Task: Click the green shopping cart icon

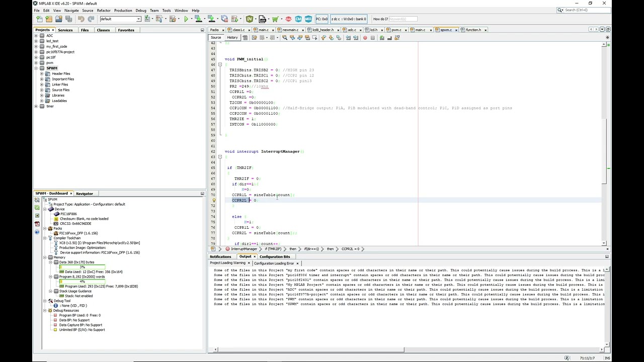Action: [275, 19]
